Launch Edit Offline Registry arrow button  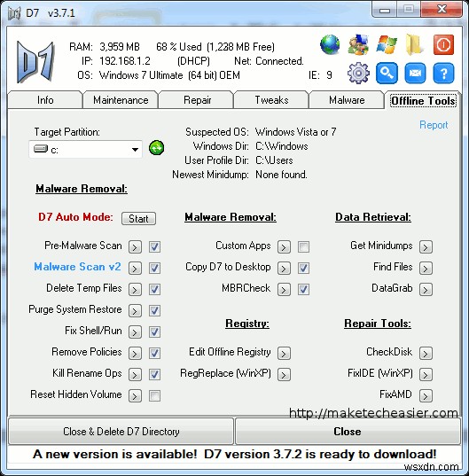(x=284, y=353)
